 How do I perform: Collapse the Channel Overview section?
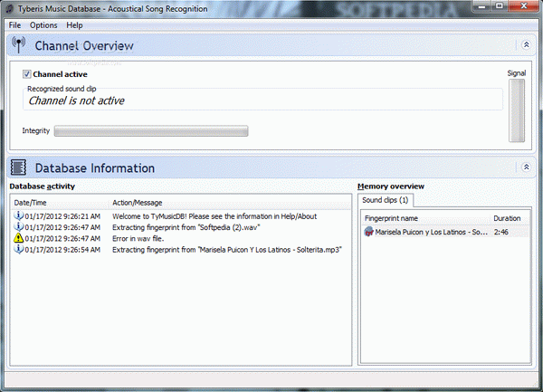[x=526, y=45]
